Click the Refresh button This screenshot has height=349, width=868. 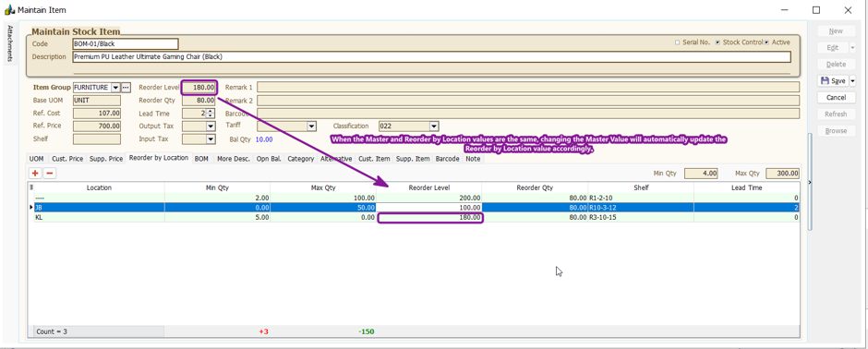coord(836,114)
